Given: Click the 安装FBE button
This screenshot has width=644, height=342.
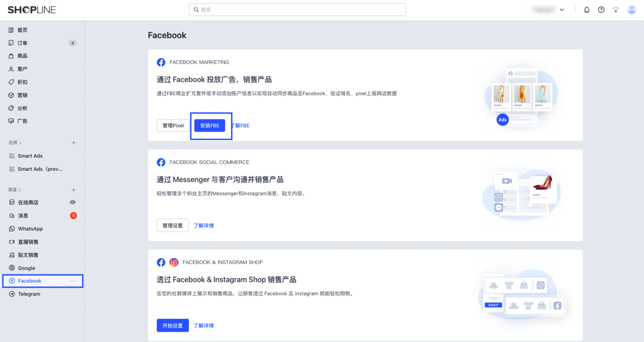Looking at the screenshot, I should 210,125.
